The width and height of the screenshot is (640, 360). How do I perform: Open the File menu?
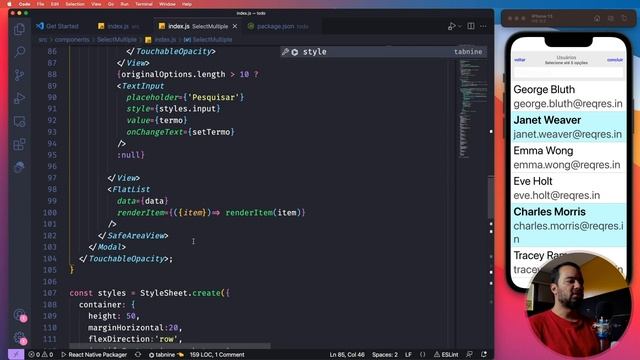(x=40, y=4)
